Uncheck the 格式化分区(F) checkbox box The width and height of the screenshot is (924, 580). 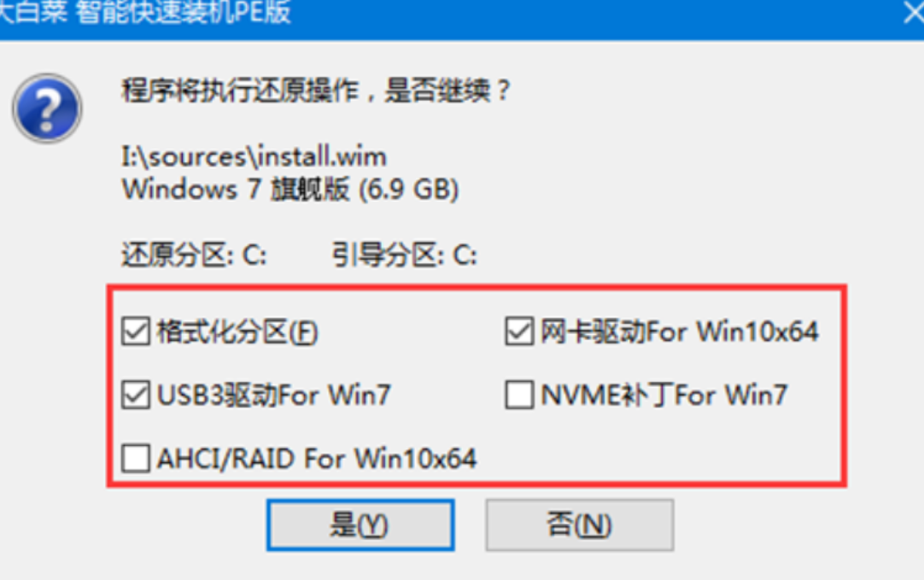136,331
